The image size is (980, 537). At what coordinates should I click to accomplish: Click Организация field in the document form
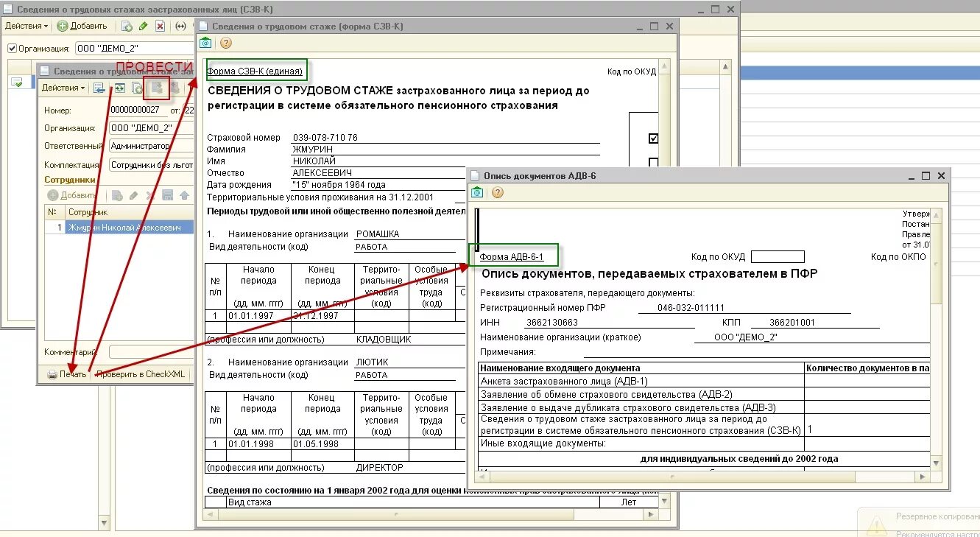point(151,128)
